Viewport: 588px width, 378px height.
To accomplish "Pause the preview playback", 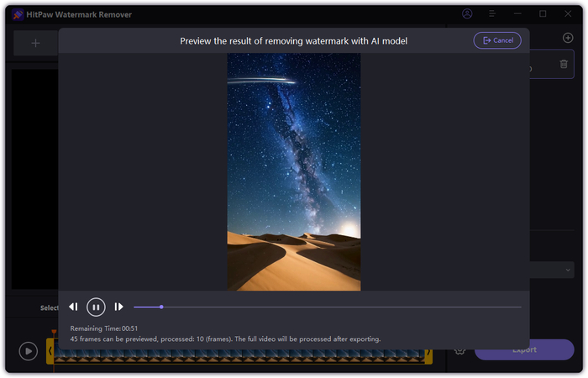I will point(96,307).
